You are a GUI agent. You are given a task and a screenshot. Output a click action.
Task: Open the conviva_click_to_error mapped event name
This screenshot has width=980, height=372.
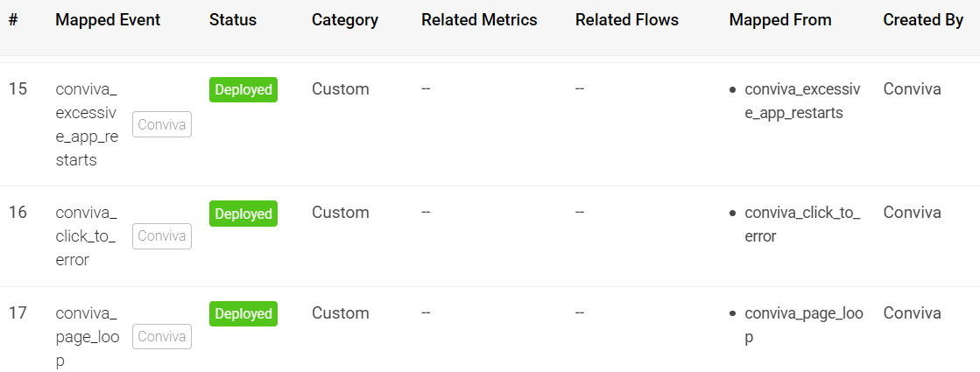point(86,236)
